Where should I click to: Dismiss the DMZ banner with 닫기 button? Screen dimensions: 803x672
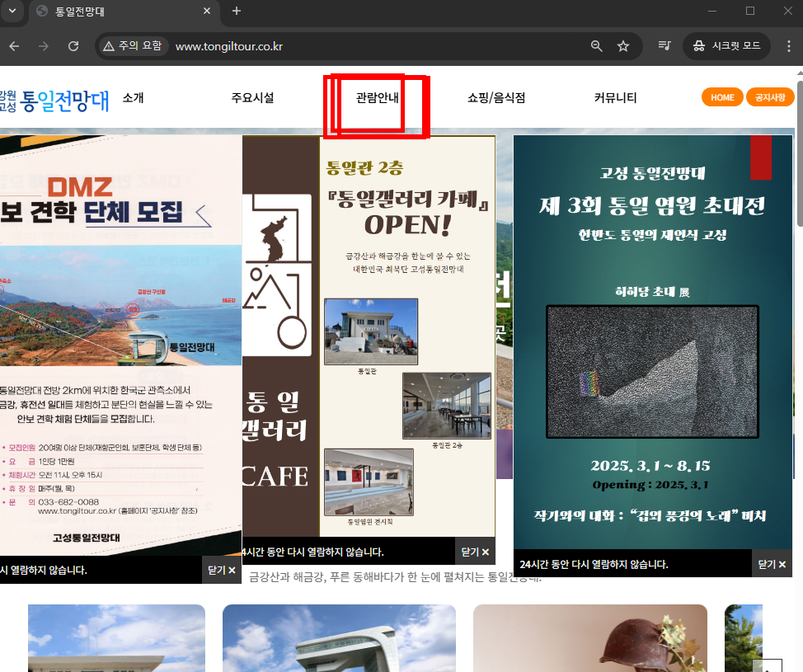click(218, 569)
